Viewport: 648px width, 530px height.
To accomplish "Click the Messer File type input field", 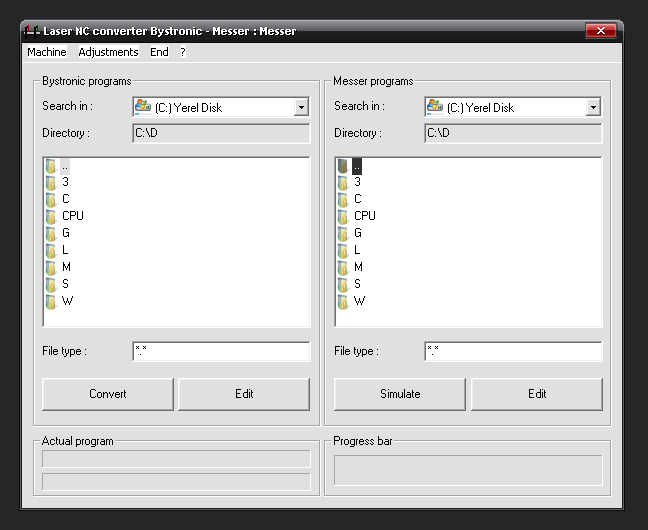I will click(513, 352).
